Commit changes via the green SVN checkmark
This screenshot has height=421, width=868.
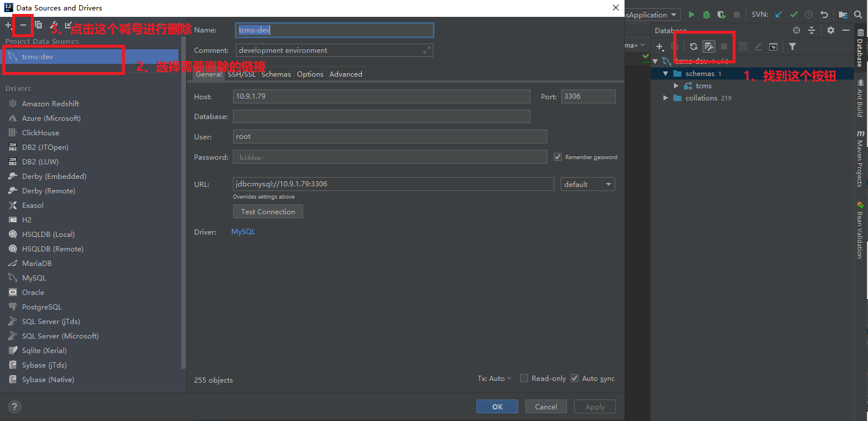(793, 15)
